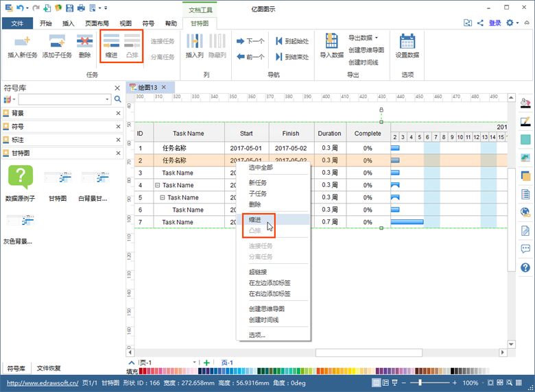Click the Set Data (设置数据) icon
This screenshot has height=392, width=535.
coord(407,42)
